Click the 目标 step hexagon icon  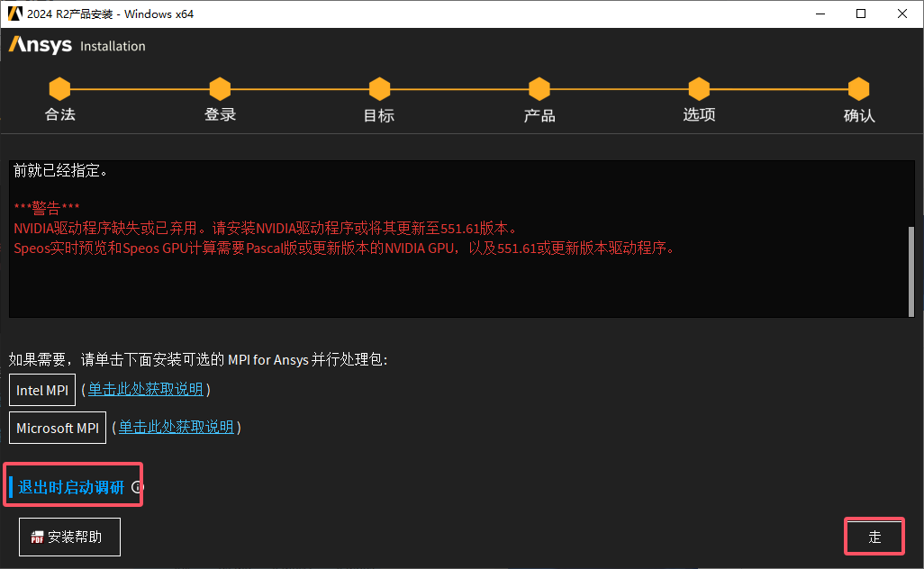point(378,87)
